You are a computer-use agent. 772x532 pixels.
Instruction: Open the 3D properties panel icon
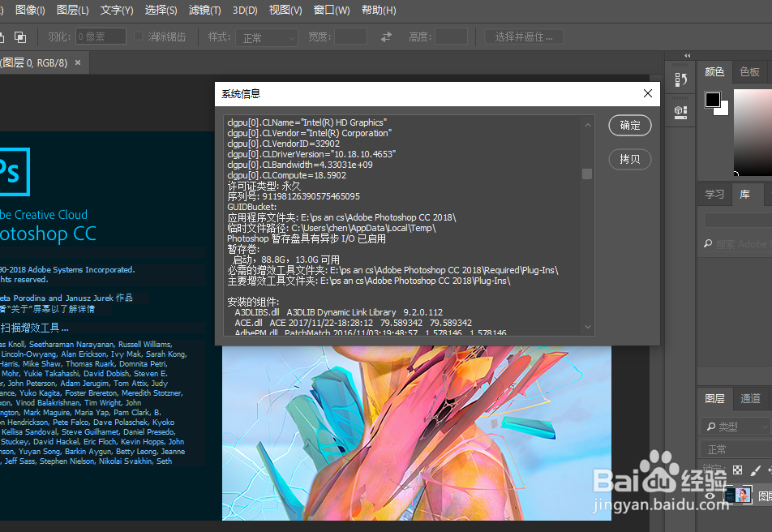click(681, 112)
